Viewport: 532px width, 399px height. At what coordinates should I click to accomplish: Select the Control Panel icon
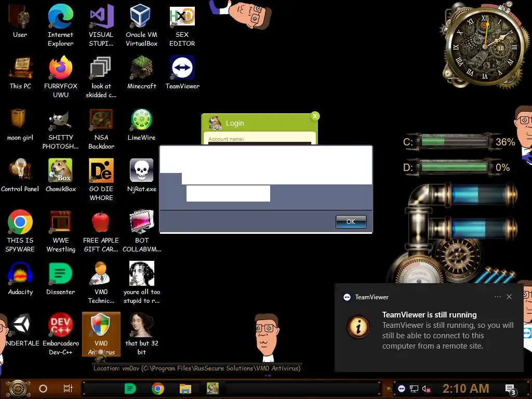[20, 176]
